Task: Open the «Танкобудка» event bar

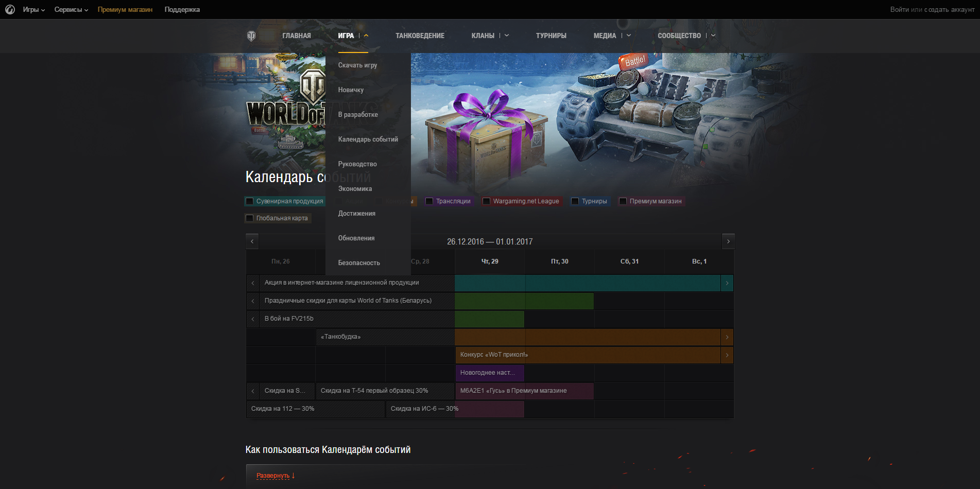Action: [518, 337]
